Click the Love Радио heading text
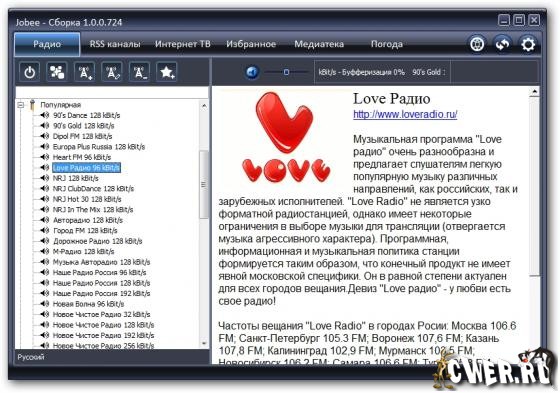This screenshot has width=560, height=393. (x=391, y=99)
